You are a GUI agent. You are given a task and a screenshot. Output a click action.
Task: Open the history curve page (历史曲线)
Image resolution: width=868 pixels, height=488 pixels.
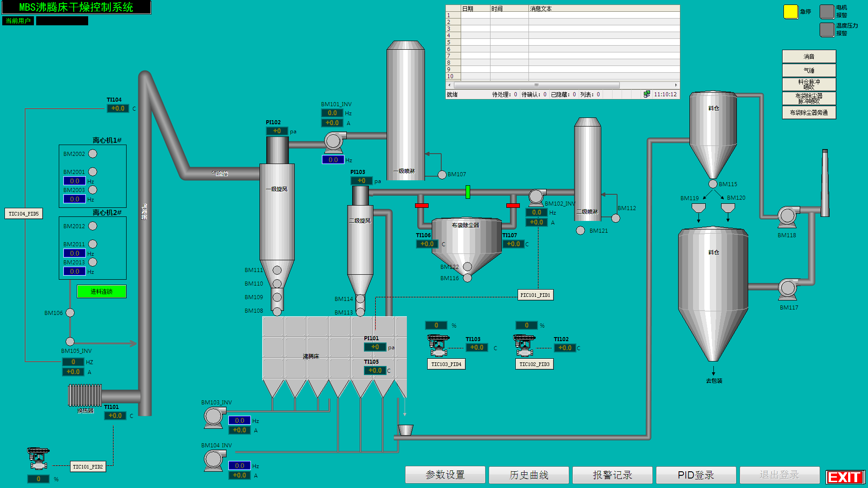(529, 475)
